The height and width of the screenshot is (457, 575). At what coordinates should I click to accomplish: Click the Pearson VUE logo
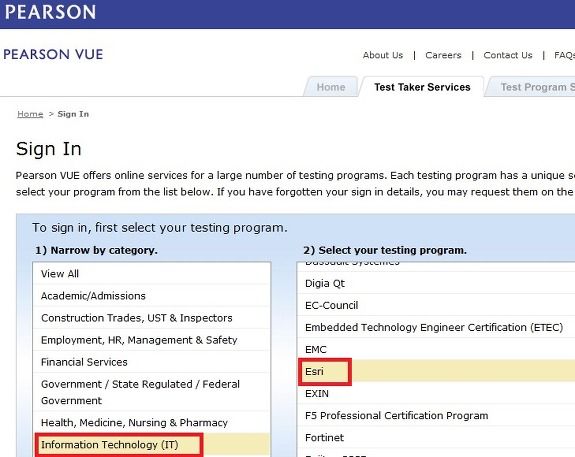(x=53, y=54)
